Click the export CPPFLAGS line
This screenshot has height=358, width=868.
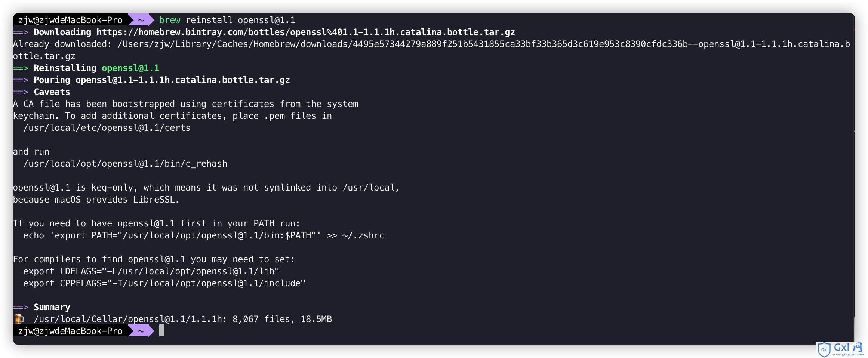pos(164,283)
